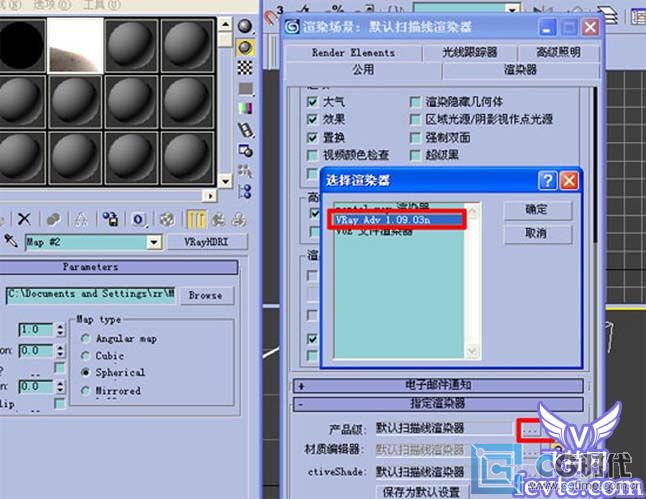Click the VRayHDRI map type button
This screenshot has height=499, width=646.
pyautogui.click(x=207, y=242)
